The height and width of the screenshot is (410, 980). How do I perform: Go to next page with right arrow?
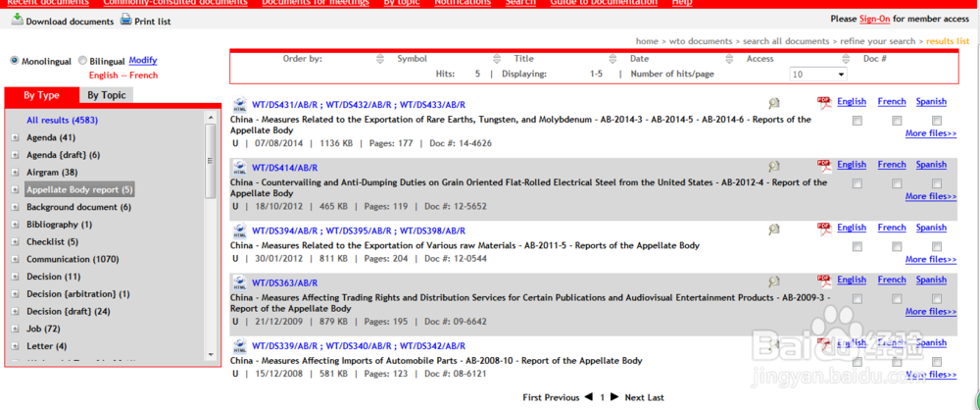614,397
